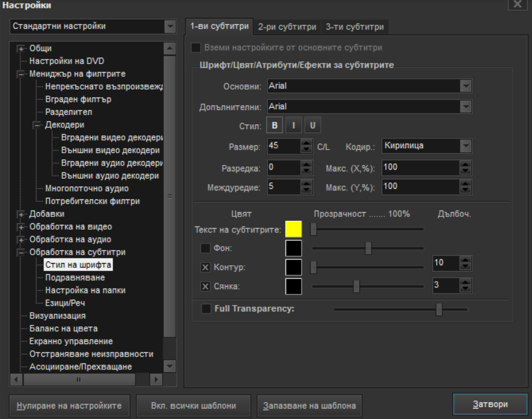532x419 pixels.
Task: Enable the Full Transparency checkbox
Action: pyautogui.click(x=206, y=309)
